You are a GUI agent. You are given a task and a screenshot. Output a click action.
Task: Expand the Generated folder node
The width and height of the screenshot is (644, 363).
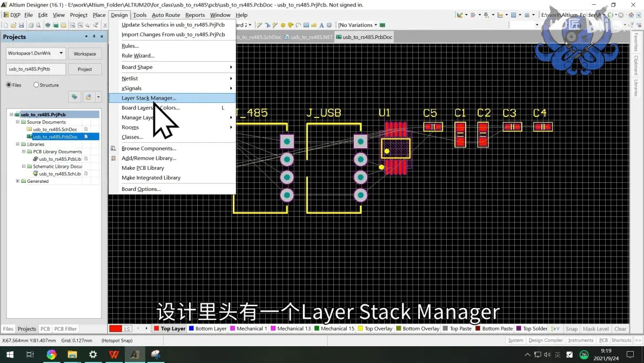pos(18,181)
